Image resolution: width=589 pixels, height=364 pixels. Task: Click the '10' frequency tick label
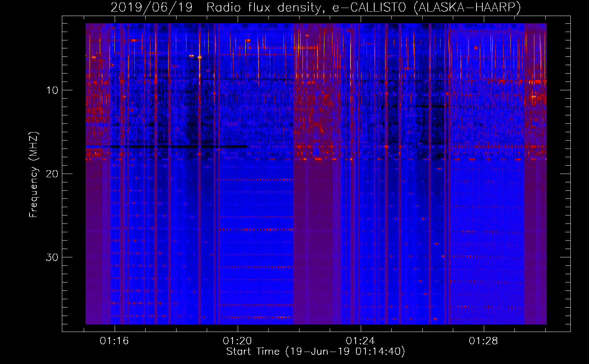(52, 90)
